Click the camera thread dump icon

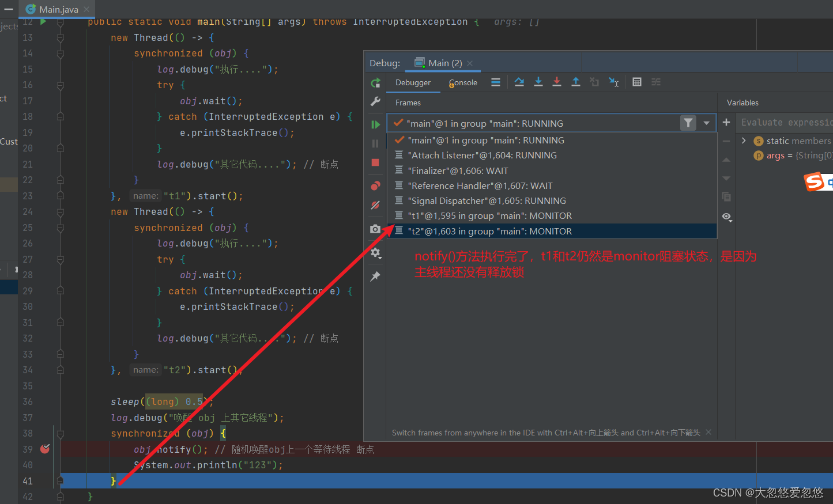(x=376, y=229)
